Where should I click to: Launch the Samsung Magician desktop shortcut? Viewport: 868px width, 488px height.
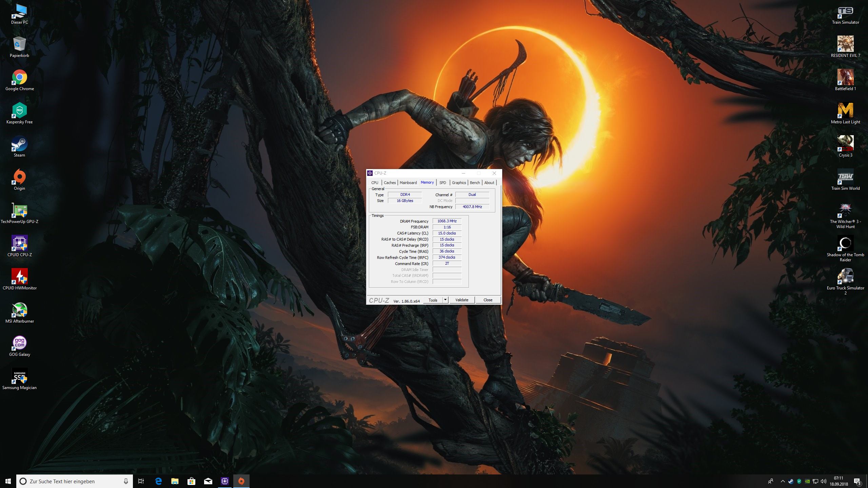click(19, 376)
